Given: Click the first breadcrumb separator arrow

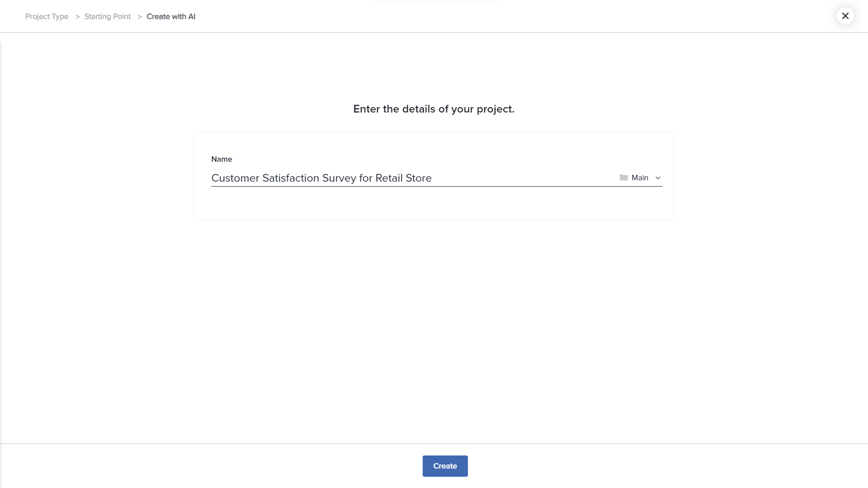Looking at the screenshot, I should [x=77, y=17].
